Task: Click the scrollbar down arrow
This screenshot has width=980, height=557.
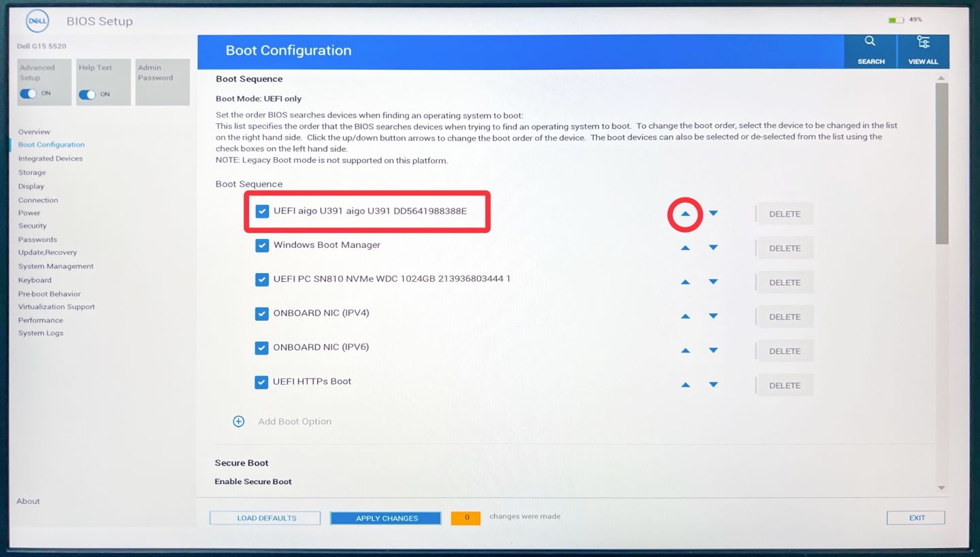Action: click(942, 488)
